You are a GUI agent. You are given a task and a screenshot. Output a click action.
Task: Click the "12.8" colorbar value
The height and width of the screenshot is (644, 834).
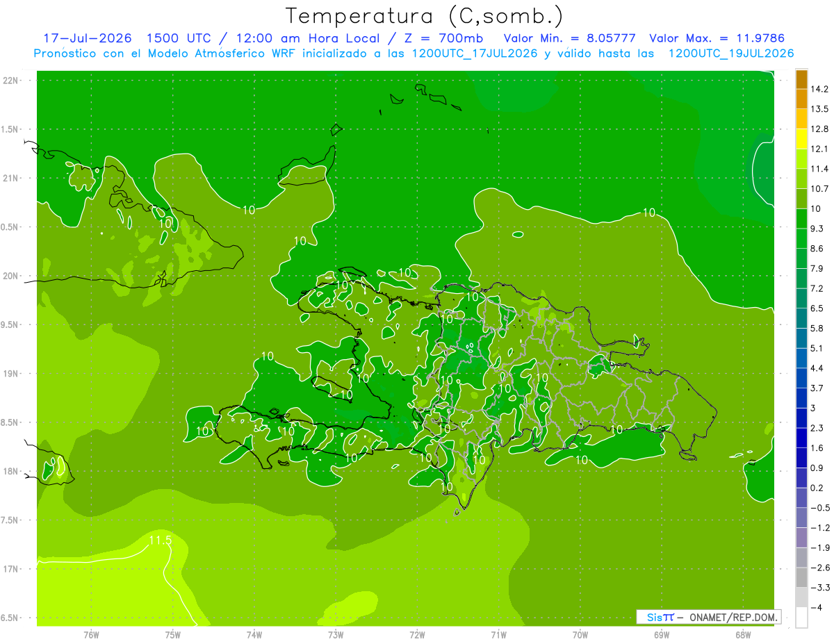819,129
